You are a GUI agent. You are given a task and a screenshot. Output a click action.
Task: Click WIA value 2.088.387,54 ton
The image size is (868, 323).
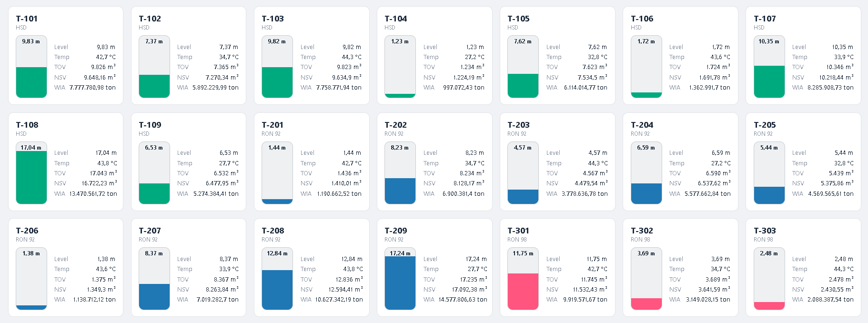pyautogui.click(x=830, y=300)
